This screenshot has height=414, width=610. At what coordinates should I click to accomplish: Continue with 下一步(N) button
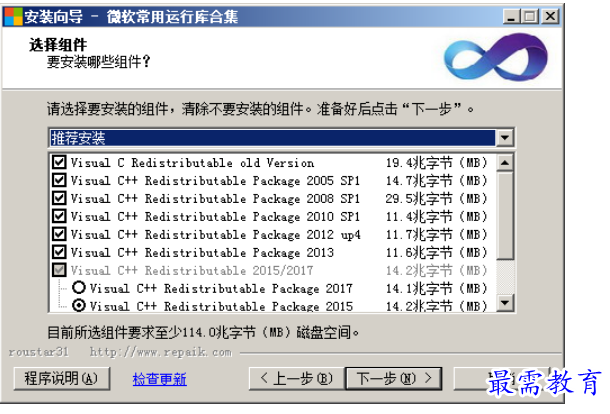click(394, 379)
